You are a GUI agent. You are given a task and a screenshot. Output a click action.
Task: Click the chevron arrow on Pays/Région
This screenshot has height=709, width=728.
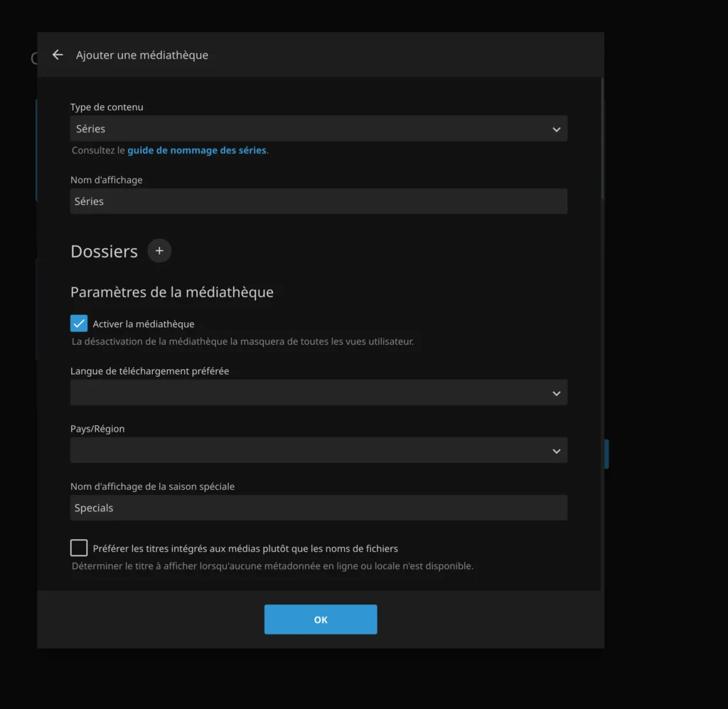pos(556,451)
